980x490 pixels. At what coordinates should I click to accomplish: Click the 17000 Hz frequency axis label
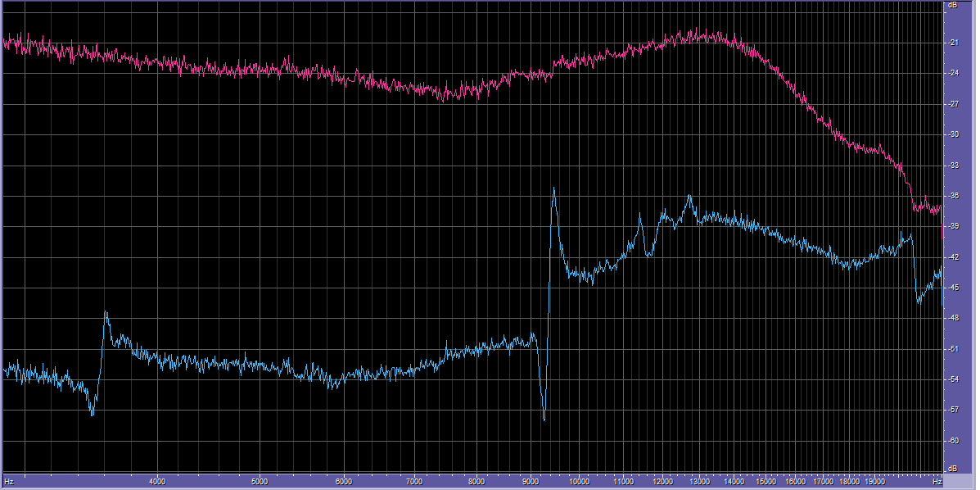824,481
